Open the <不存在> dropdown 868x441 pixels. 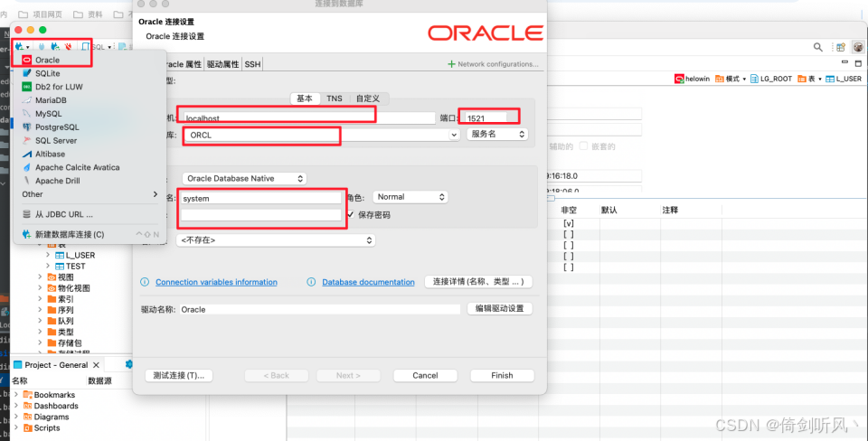[276, 240]
